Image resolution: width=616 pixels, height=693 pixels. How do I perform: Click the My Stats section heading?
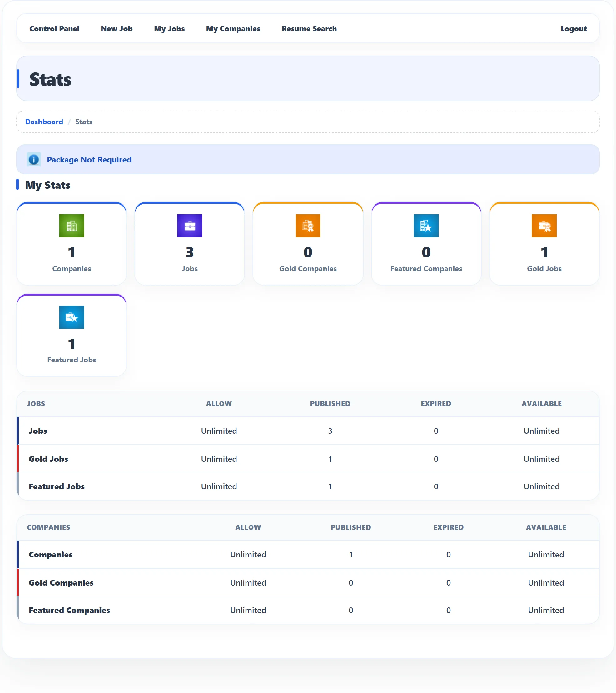tap(48, 185)
